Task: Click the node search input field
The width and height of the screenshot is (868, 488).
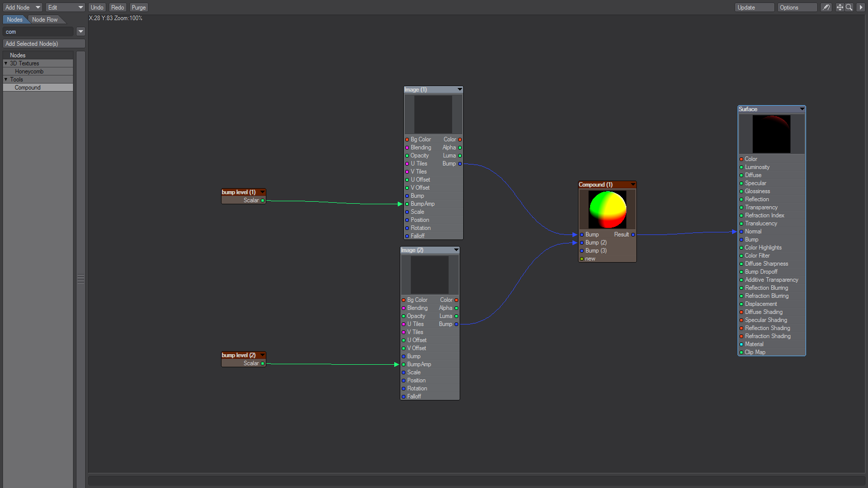Action: click(39, 32)
